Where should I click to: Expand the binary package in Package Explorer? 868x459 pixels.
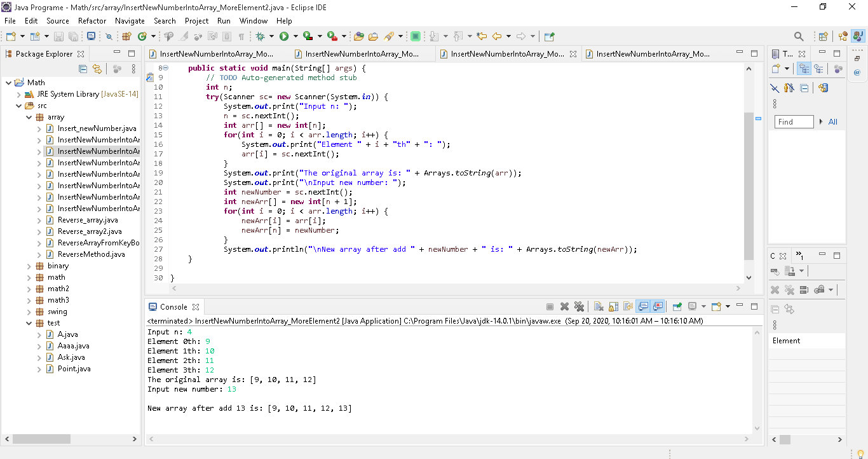(x=28, y=265)
